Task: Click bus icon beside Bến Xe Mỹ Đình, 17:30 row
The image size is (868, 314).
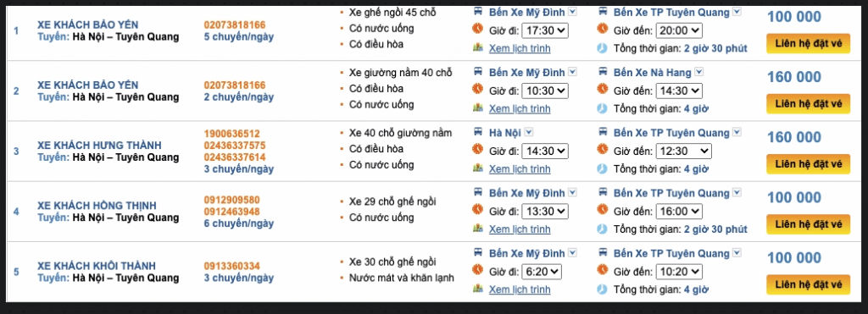Action: [478, 12]
